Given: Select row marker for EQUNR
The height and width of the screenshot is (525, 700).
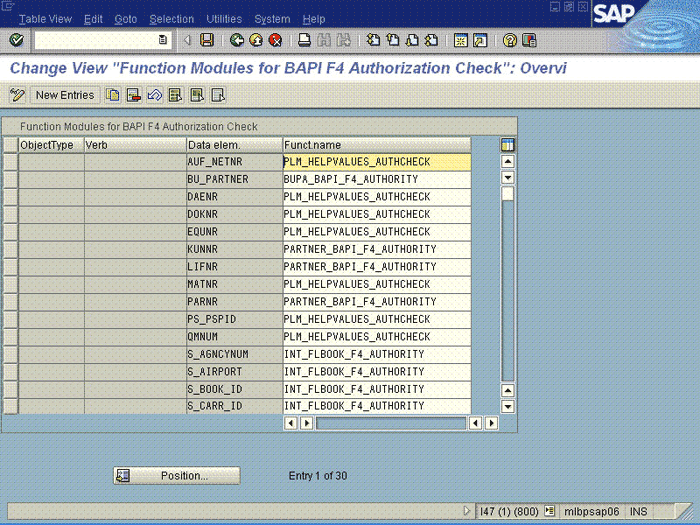Looking at the screenshot, I should pos(10,232).
